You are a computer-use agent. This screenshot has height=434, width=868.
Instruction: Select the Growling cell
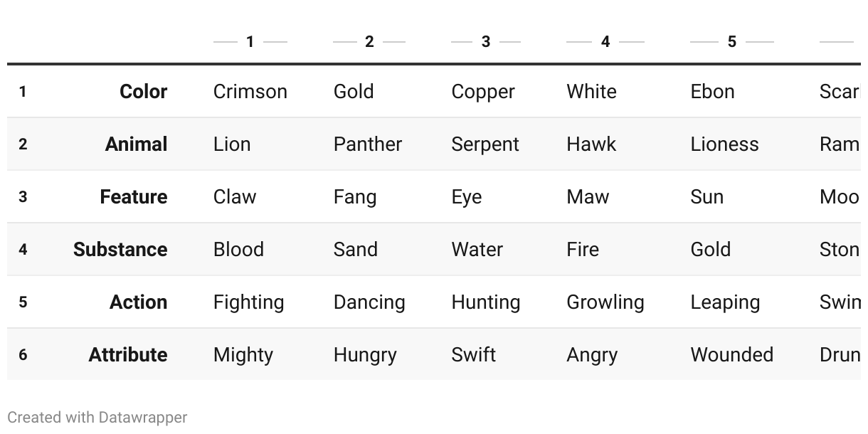coord(605,302)
